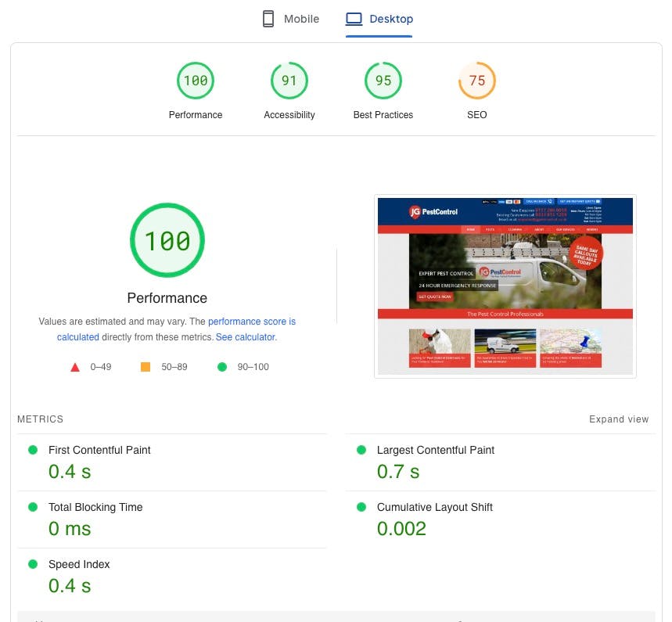Viewport: 672px width, 622px height.
Task: Click the red triangle 0–49 legend icon
Action: (x=75, y=368)
